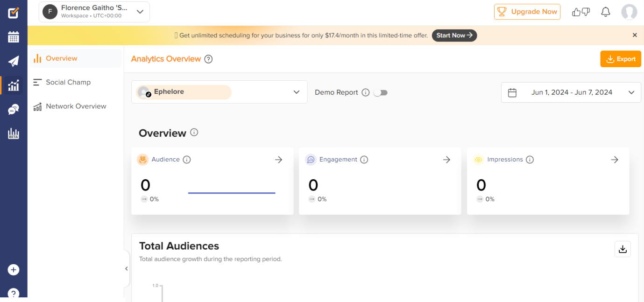Image resolution: width=644 pixels, height=302 pixels.
Task: Select the Reports Beta sidebar icon
Action: 14,133
